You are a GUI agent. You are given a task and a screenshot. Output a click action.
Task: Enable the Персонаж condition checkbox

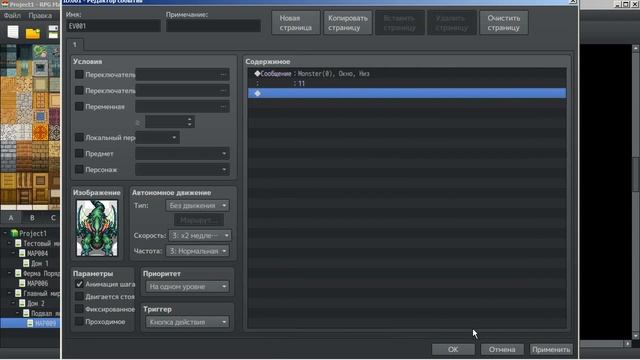coord(79,169)
